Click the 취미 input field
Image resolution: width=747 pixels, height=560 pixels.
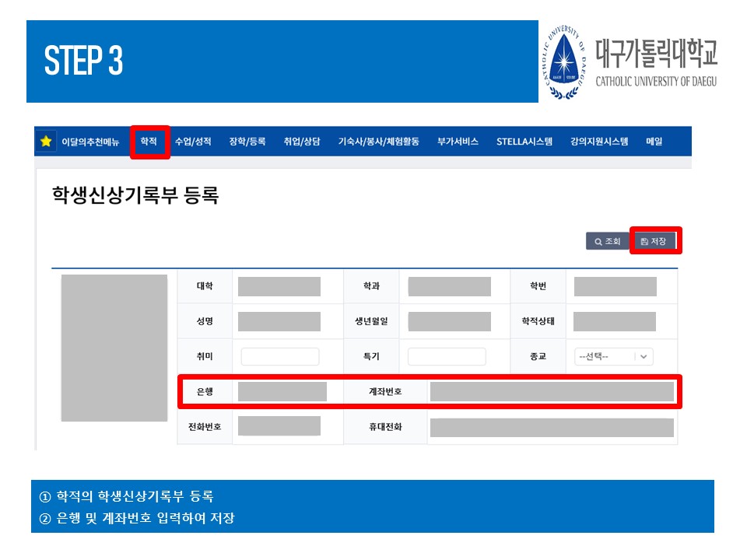coord(280,356)
